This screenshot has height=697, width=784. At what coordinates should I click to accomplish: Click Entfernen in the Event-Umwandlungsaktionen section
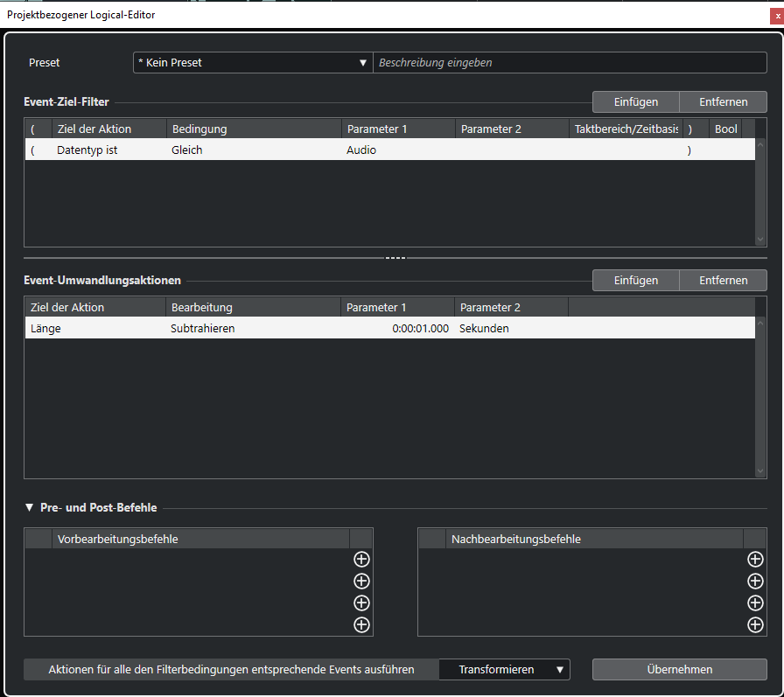(x=723, y=281)
